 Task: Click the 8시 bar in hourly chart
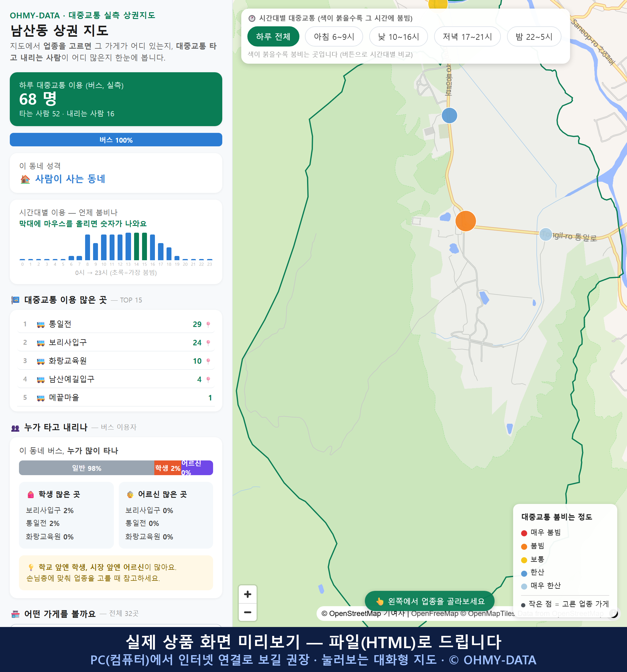(88, 247)
